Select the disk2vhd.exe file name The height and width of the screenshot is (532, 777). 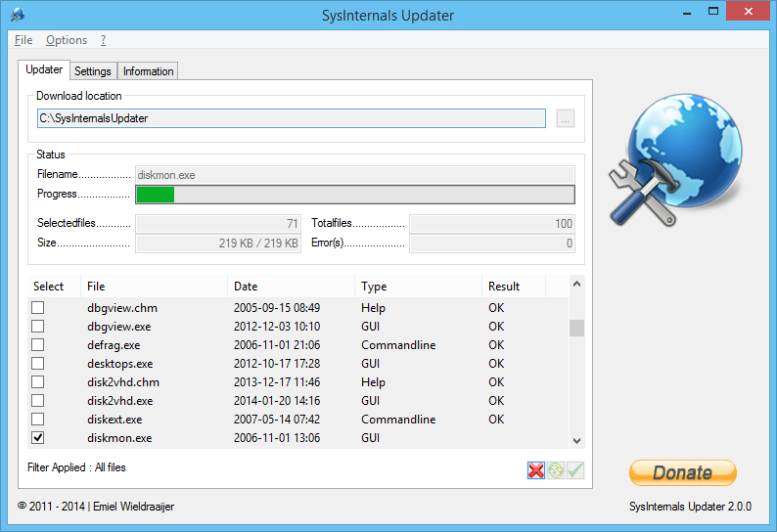point(120,401)
